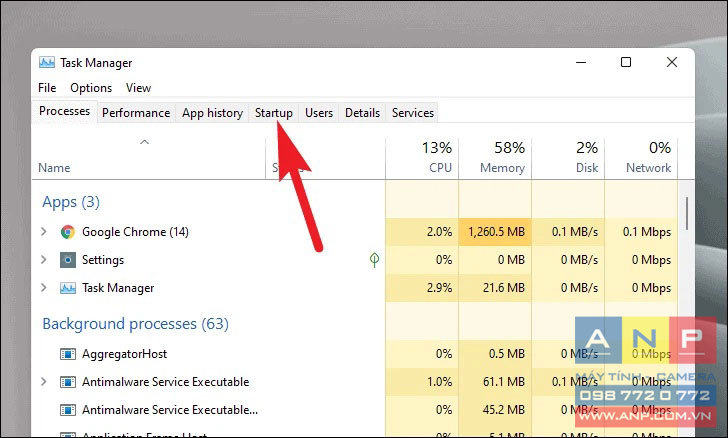Click the 0.5 MB memory cell for AggregatorHost

(x=495, y=354)
